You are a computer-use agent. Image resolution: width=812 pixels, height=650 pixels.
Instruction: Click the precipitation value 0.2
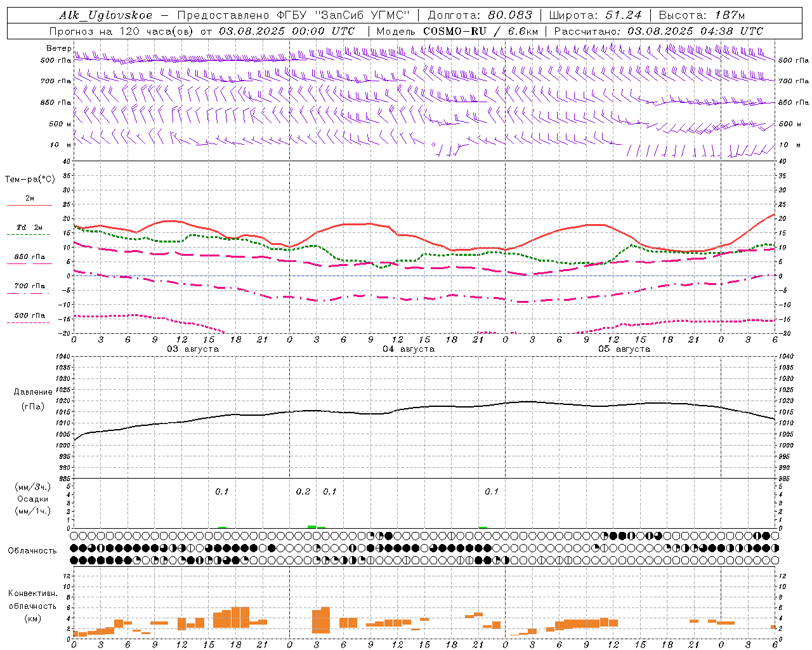303,492
